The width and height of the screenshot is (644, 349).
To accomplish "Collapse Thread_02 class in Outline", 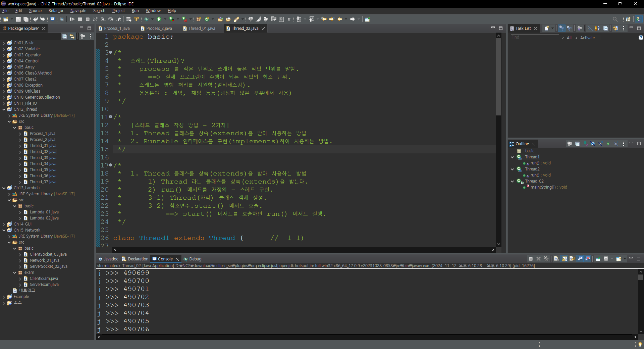I will click(513, 181).
